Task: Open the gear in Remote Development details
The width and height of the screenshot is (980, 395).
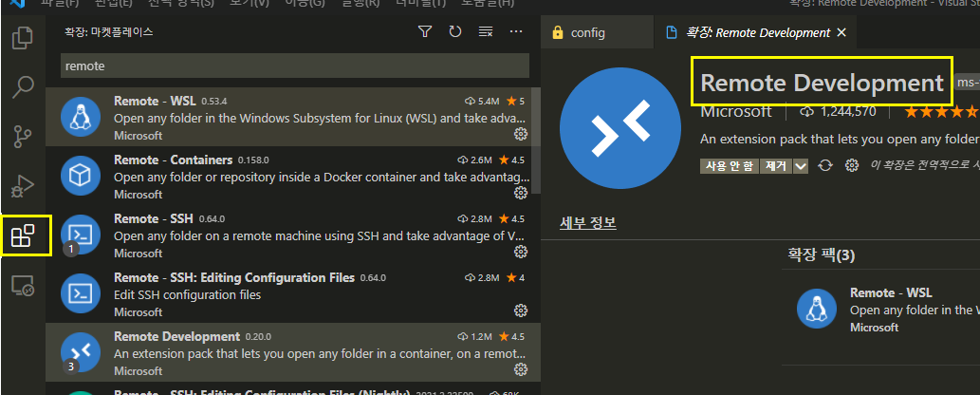Action: pyautogui.click(x=851, y=166)
